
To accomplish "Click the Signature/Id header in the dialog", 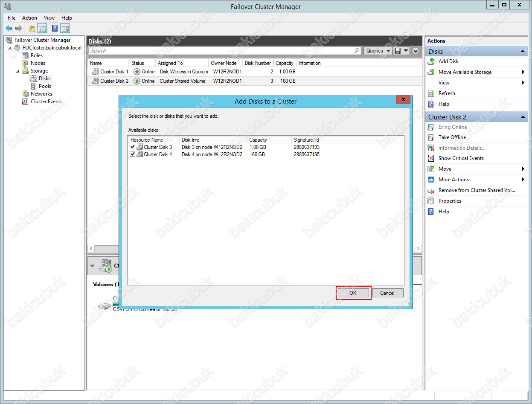I will tap(306, 140).
